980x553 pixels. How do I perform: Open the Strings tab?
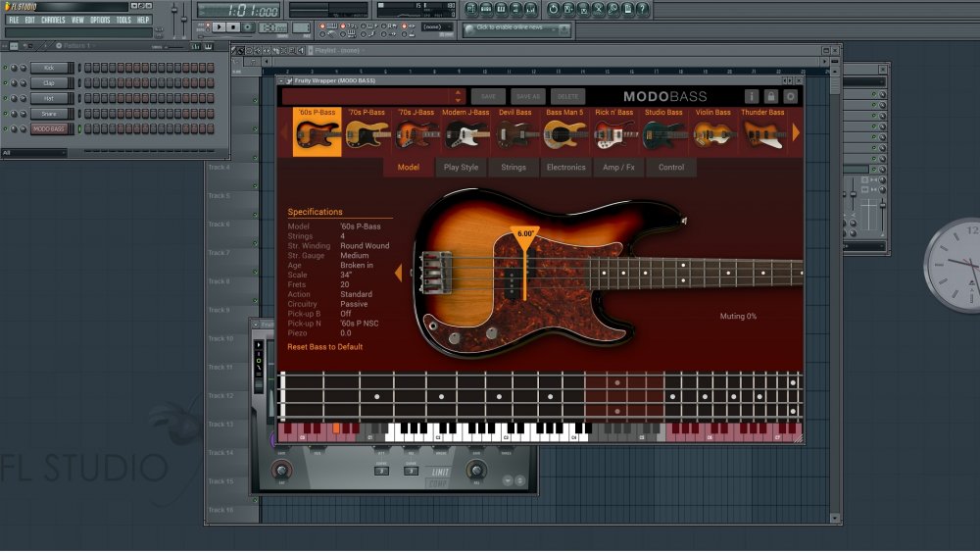(x=514, y=167)
